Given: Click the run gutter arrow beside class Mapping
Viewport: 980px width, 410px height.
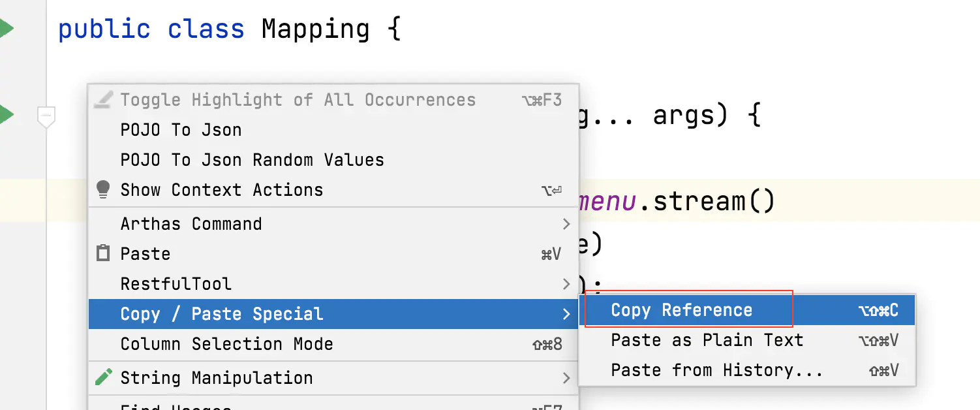Looking at the screenshot, I should coord(5,29).
